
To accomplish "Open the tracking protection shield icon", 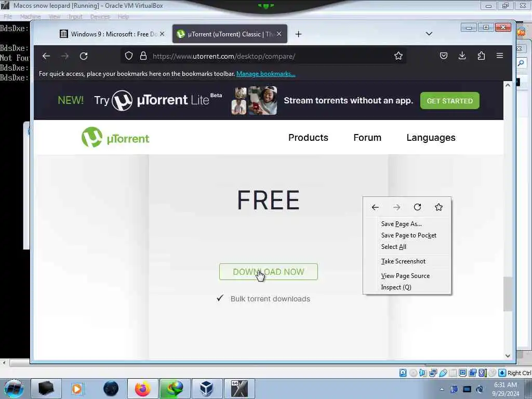I will click(129, 56).
